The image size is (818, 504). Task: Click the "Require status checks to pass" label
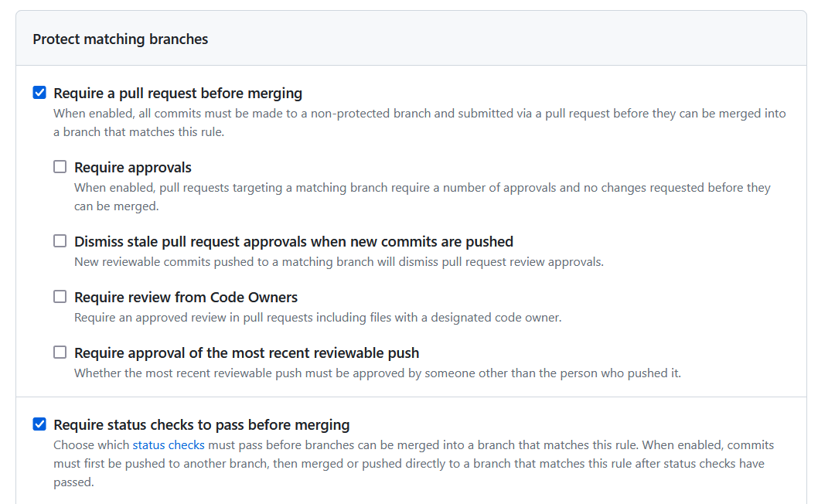(x=201, y=424)
